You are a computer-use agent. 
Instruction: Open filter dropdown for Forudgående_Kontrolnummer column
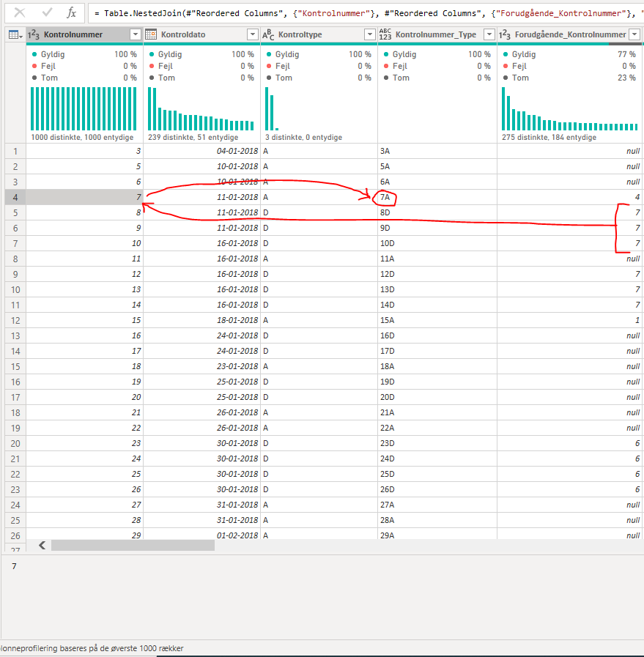(635, 34)
